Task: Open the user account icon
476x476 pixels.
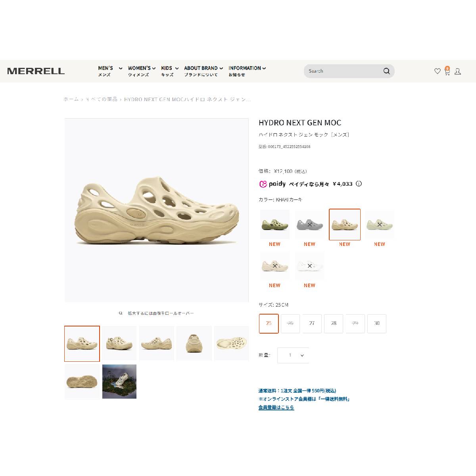Action: click(x=457, y=71)
